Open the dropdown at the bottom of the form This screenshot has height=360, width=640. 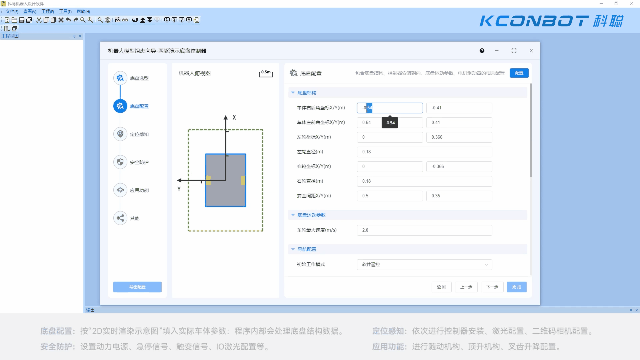[x=424, y=264]
